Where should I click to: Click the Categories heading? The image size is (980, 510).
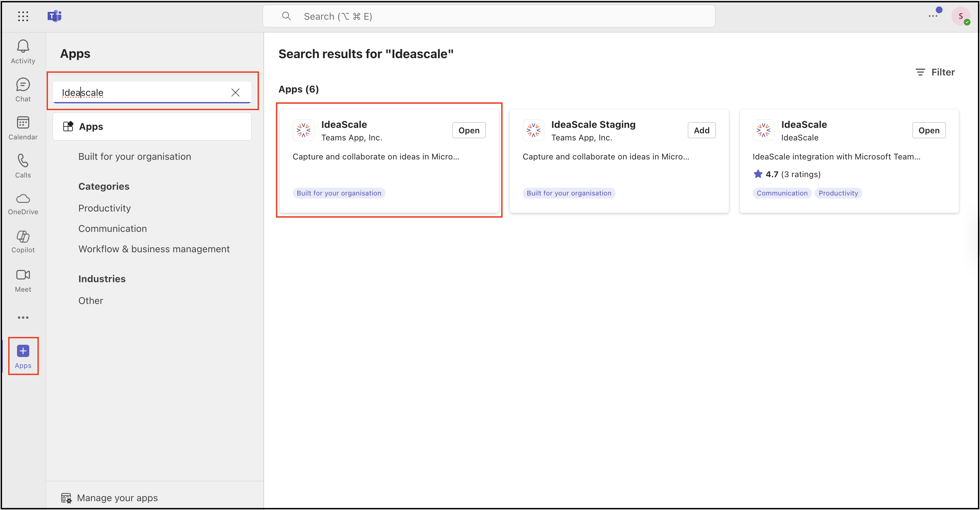(104, 186)
